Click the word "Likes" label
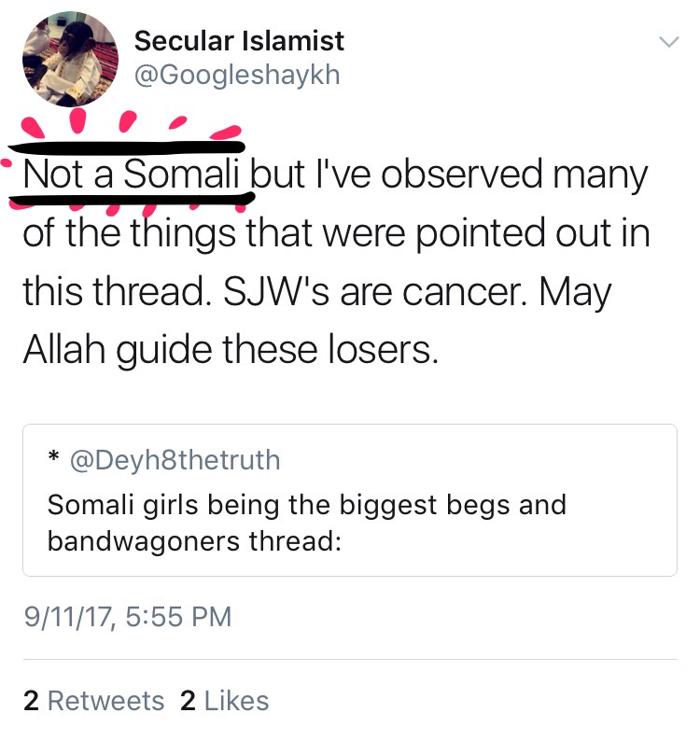 tap(237, 701)
